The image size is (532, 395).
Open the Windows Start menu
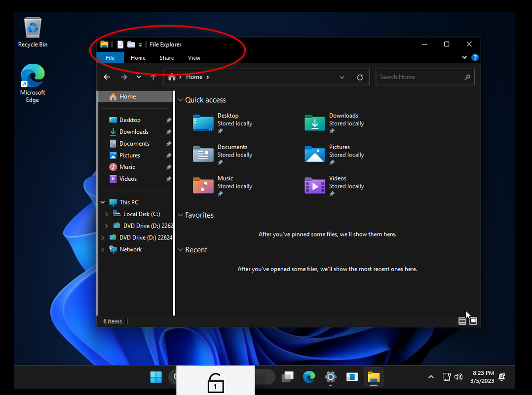pos(156,377)
